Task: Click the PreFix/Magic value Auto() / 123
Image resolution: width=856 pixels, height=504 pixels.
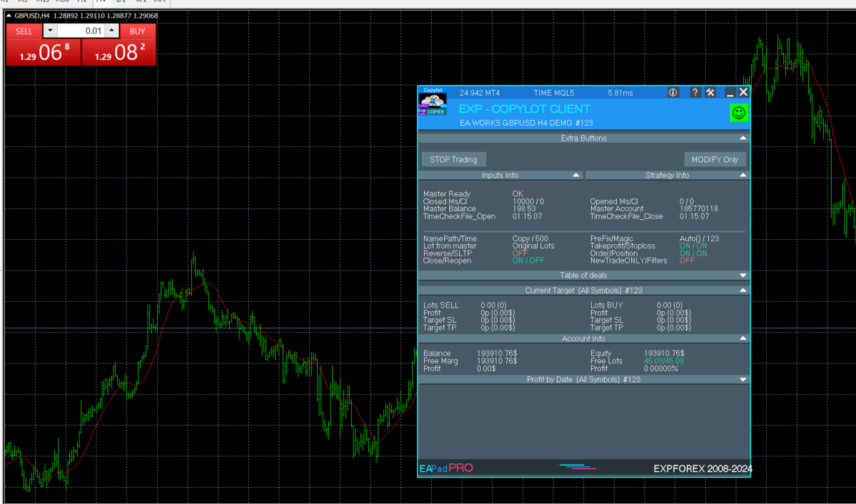Action: [699, 238]
